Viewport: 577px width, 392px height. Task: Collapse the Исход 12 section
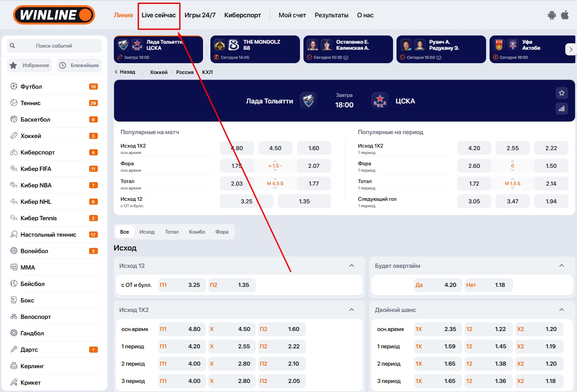[x=351, y=266]
